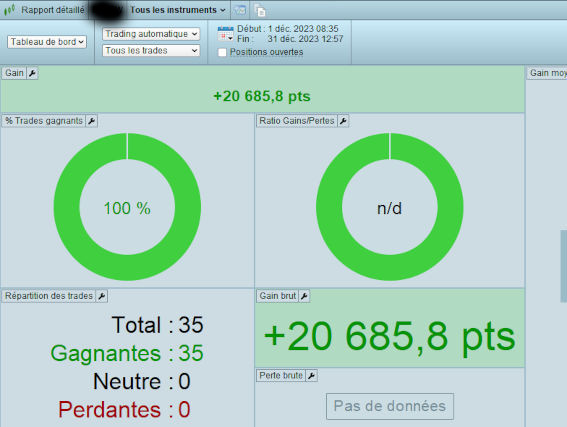Screen dimensions: 567x427
Task: Click the n/d ratio donut chart
Action: (x=390, y=207)
